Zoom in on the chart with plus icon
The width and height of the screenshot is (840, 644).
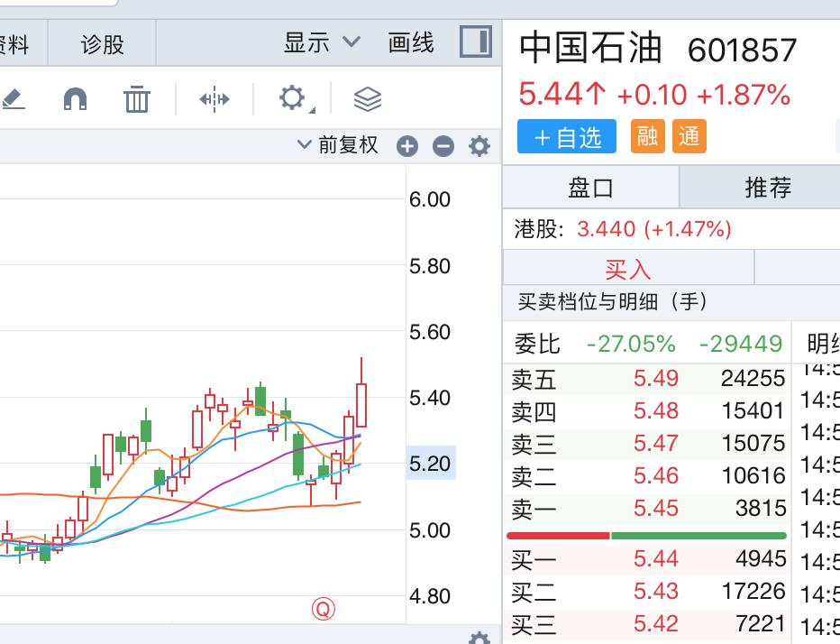(x=406, y=145)
